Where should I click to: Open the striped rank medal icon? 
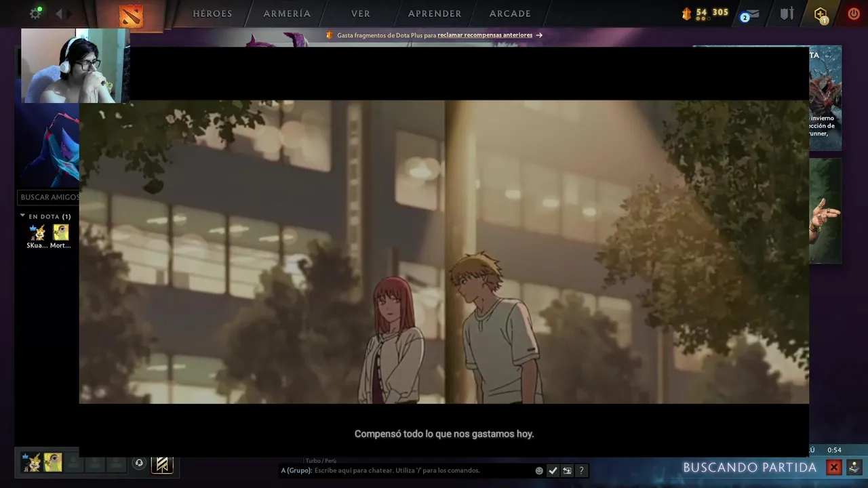click(x=162, y=464)
